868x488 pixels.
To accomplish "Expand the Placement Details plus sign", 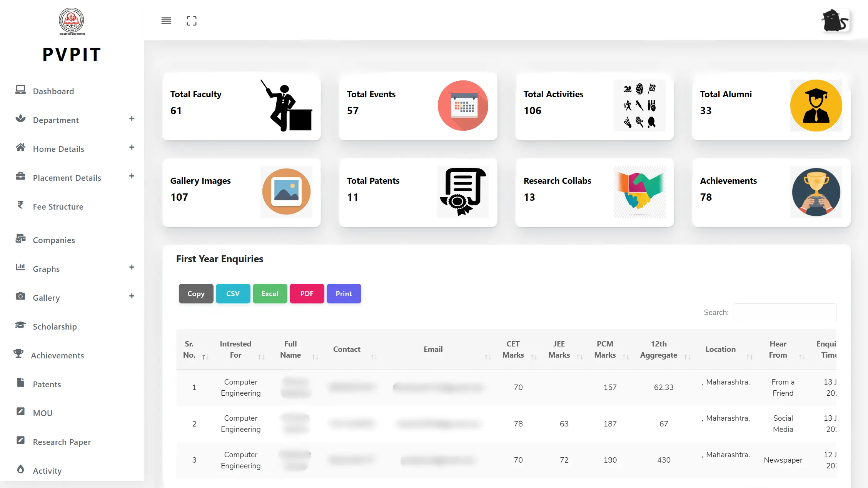I will click(132, 177).
